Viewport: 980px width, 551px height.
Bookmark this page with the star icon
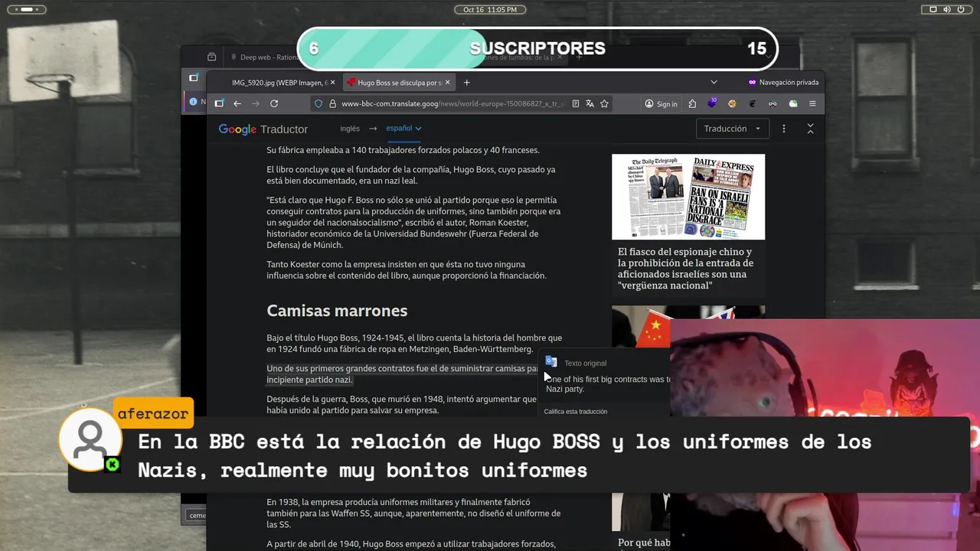click(604, 103)
